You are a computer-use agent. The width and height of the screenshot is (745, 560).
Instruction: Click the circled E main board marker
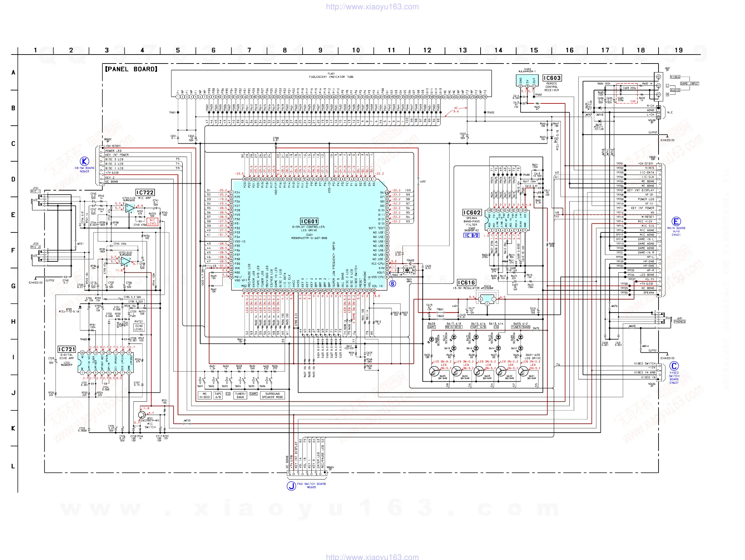(676, 221)
